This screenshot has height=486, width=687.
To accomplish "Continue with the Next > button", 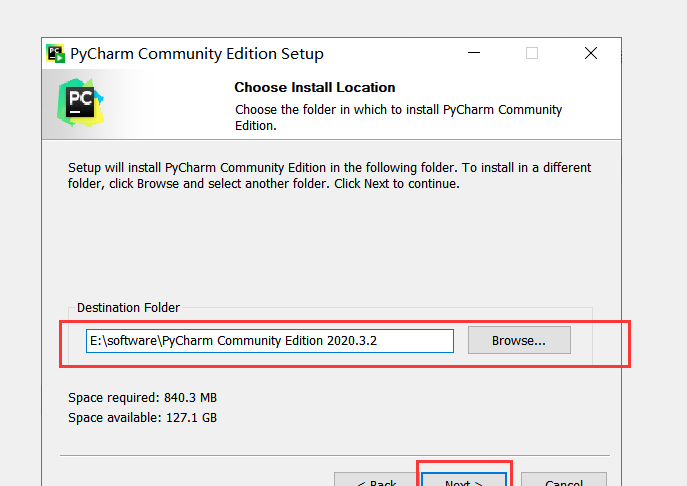I will click(x=464, y=480).
